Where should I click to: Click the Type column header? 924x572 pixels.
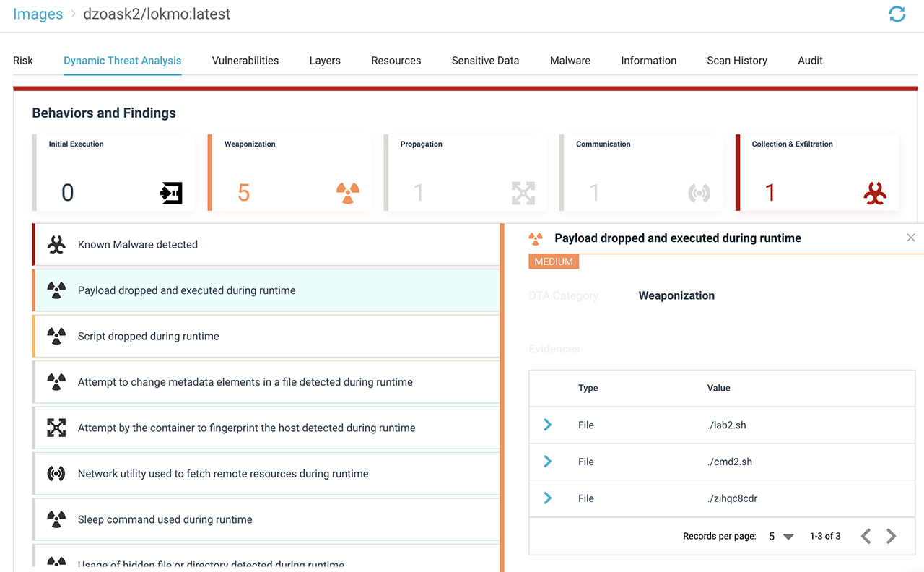pos(588,388)
